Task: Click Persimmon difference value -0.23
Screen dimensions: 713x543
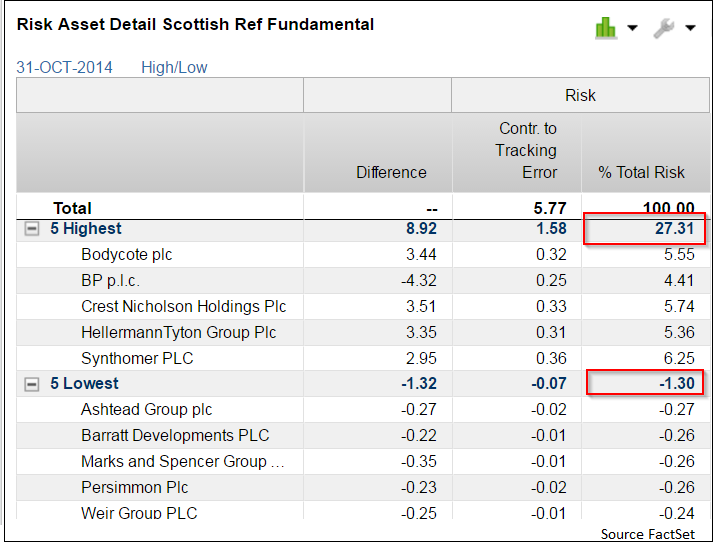Action: coord(419,487)
